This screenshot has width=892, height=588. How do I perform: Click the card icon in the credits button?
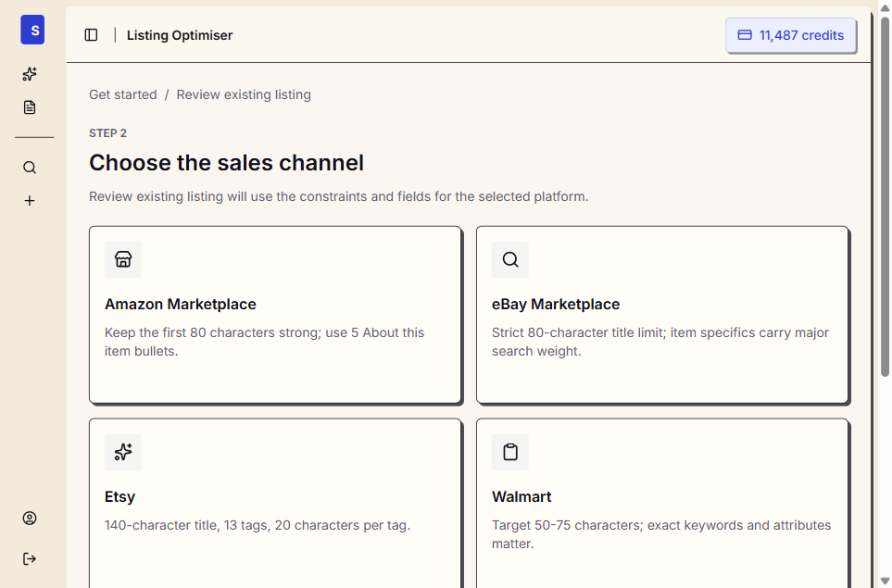click(745, 35)
